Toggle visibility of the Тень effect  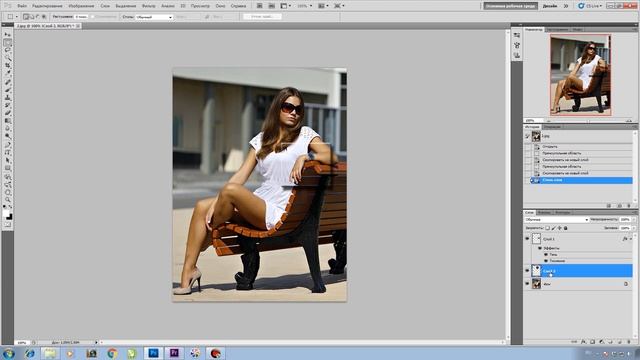546,254
